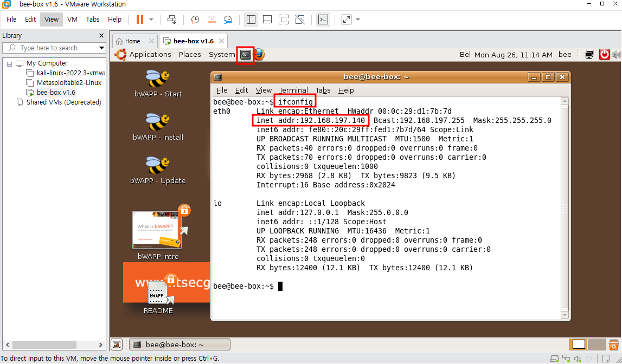Revert the VM to its previous snapshot
The height and width of the screenshot is (364, 622).
tap(211, 19)
